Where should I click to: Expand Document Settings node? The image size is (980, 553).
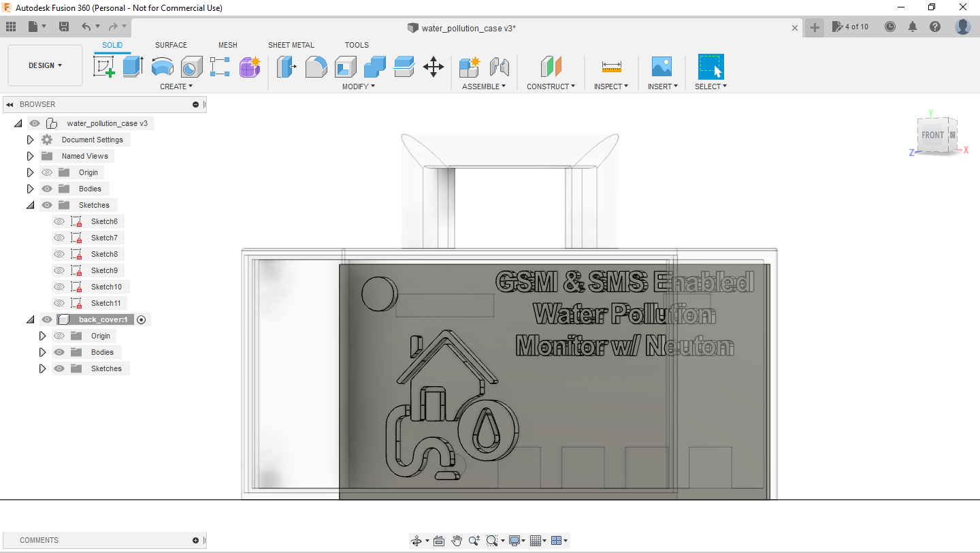click(30, 140)
